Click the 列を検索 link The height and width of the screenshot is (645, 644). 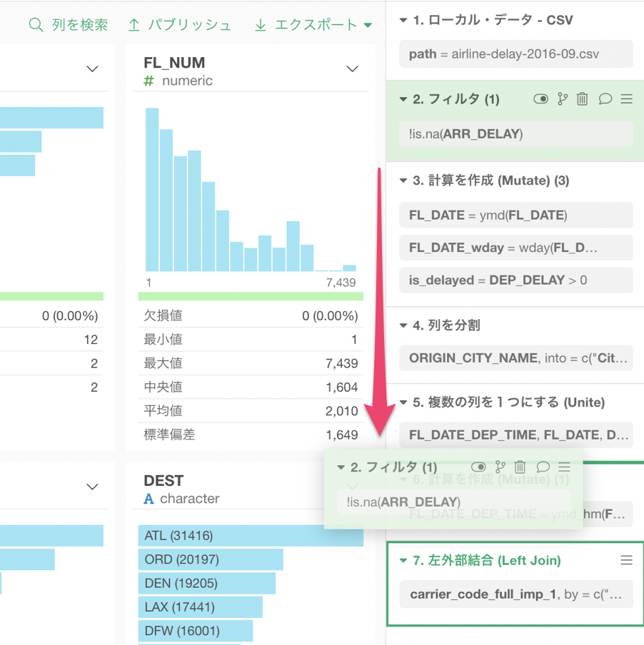(x=80, y=25)
